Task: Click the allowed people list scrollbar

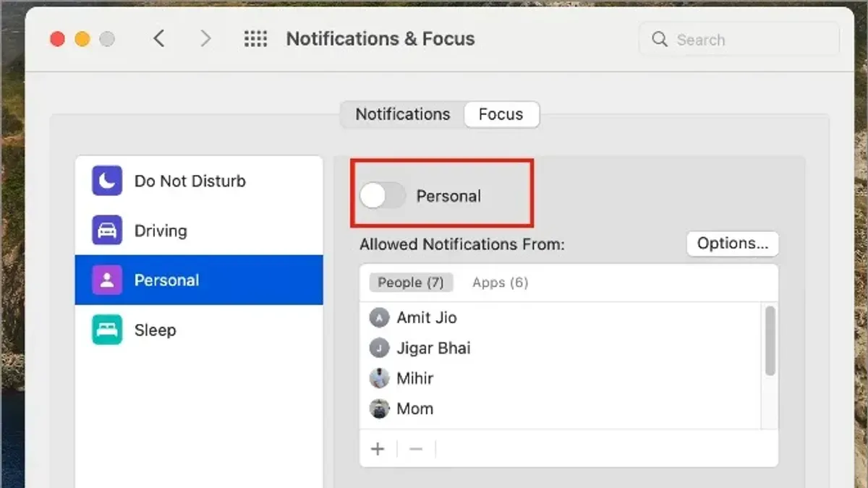Action: click(770, 341)
